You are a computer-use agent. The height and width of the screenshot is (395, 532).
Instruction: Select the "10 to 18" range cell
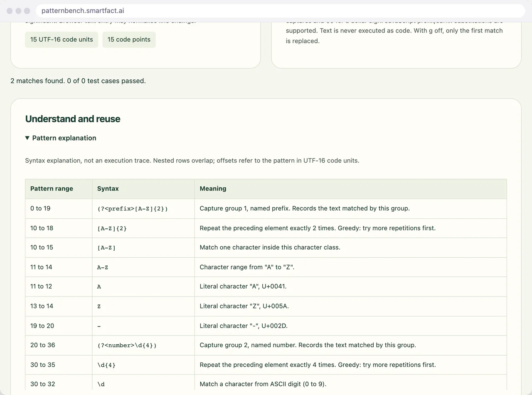[59, 228]
